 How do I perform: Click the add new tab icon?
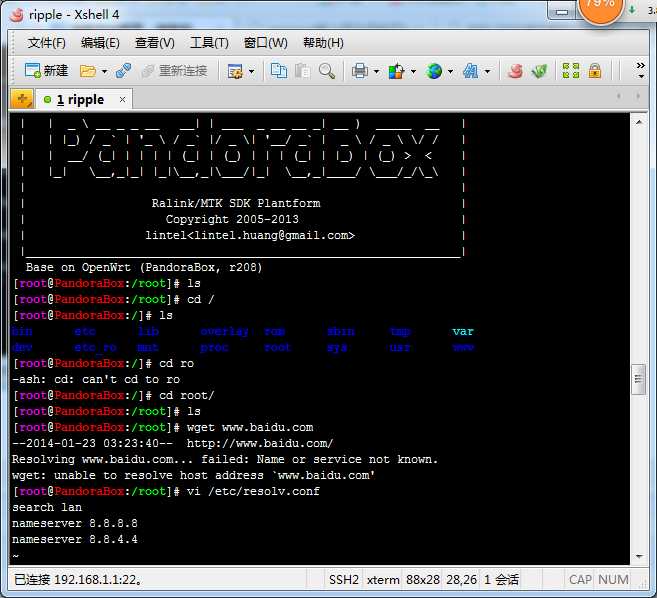(22, 99)
